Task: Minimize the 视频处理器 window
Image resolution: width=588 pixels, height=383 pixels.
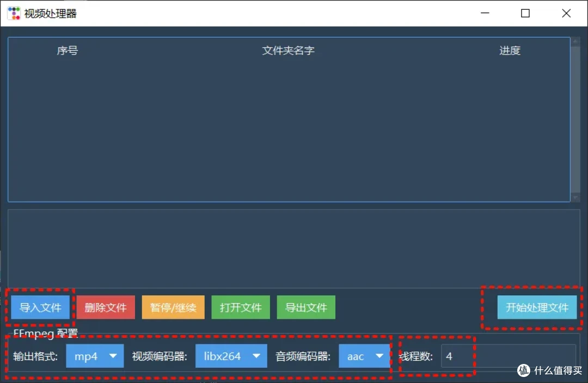Action: click(485, 13)
